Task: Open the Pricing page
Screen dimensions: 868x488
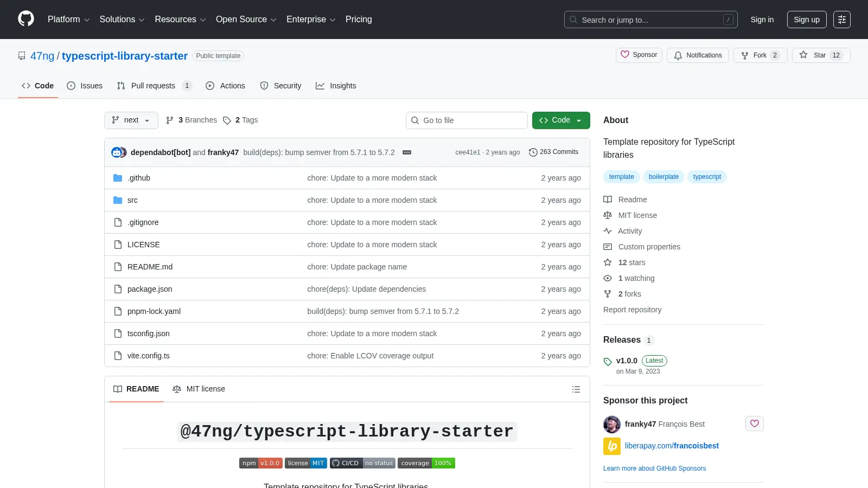Action: pyautogui.click(x=359, y=20)
